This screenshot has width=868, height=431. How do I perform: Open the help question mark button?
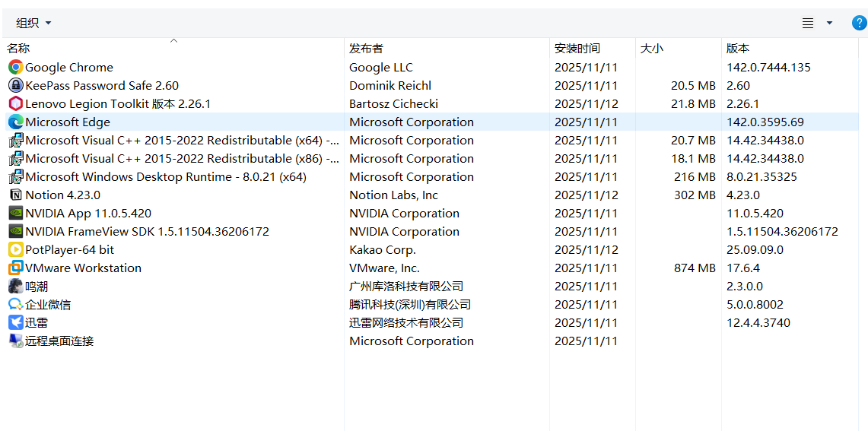859,23
